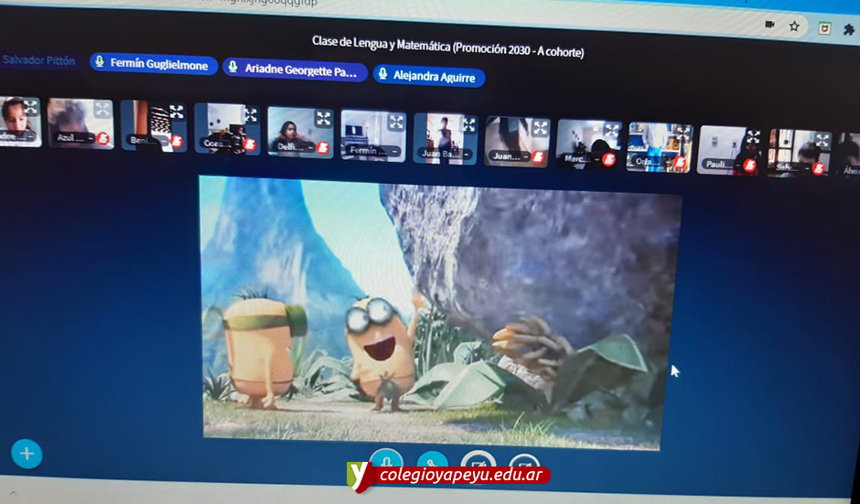The width and height of the screenshot is (860, 504).
Task: Click the blue plus actions button
Action: point(27,454)
